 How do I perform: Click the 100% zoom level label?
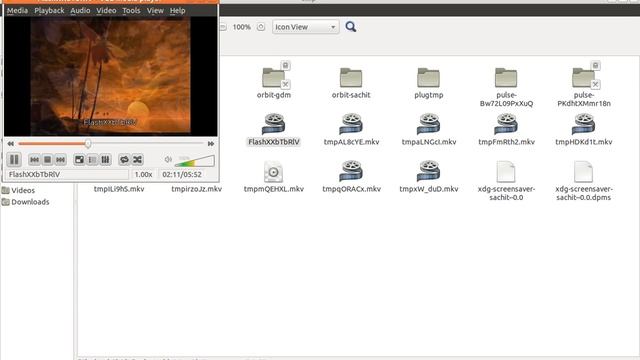click(242, 27)
